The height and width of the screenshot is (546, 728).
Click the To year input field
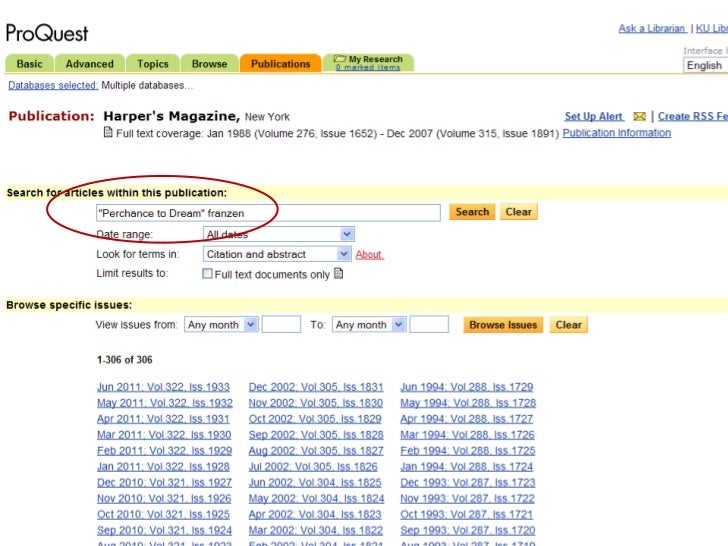point(429,324)
